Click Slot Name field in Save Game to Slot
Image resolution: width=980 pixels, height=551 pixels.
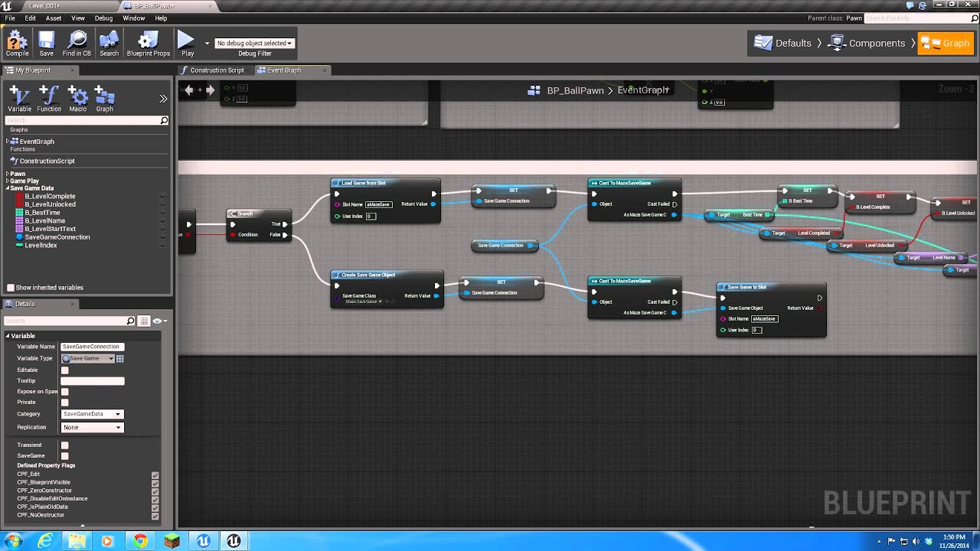[x=764, y=318]
